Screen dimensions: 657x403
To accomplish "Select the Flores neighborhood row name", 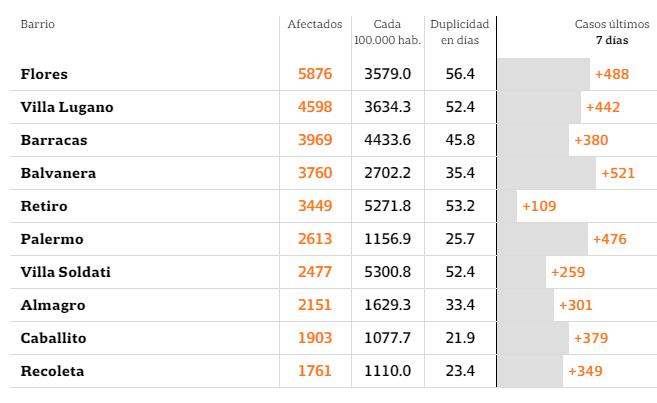I will pyautogui.click(x=44, y=74).
